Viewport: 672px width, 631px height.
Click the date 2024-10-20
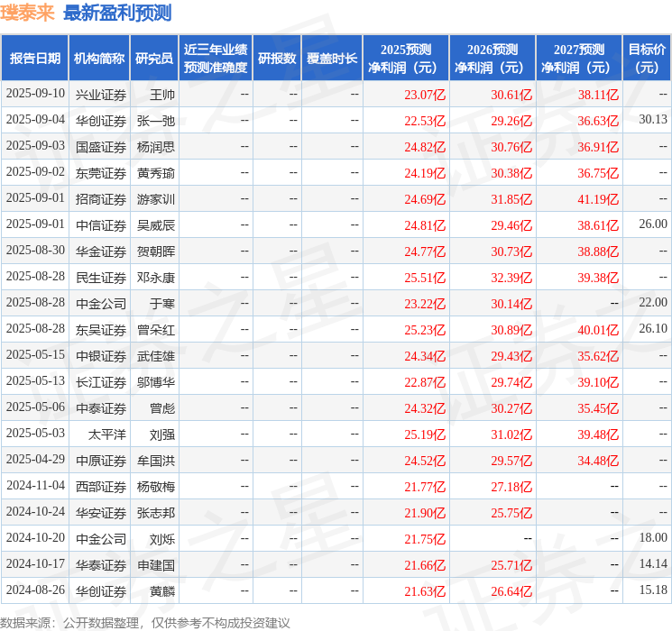35,537
